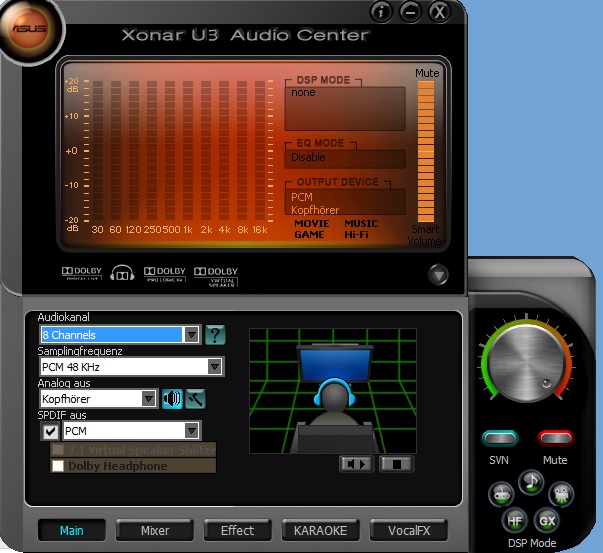Screen dimensions: 603x553
Task: Click the headphone listener preview image
Action: pos(333,391)
